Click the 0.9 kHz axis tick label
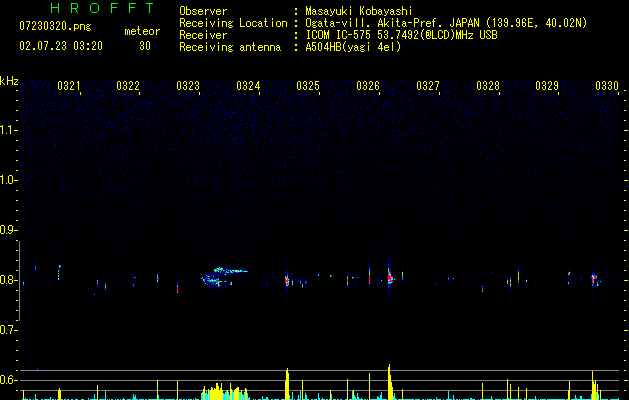Image resolution: width=629 pixels, height=400 pixels. tap(8, 230)
